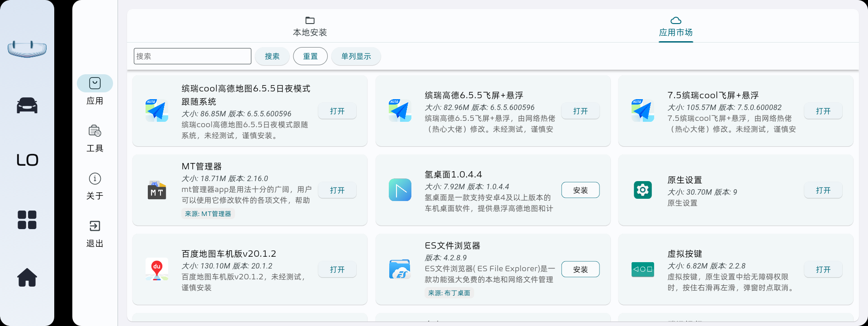This screenshot has height=326, width=868.
Task: Click the 虚拟按键 app icon
Action: coord(643,269)
